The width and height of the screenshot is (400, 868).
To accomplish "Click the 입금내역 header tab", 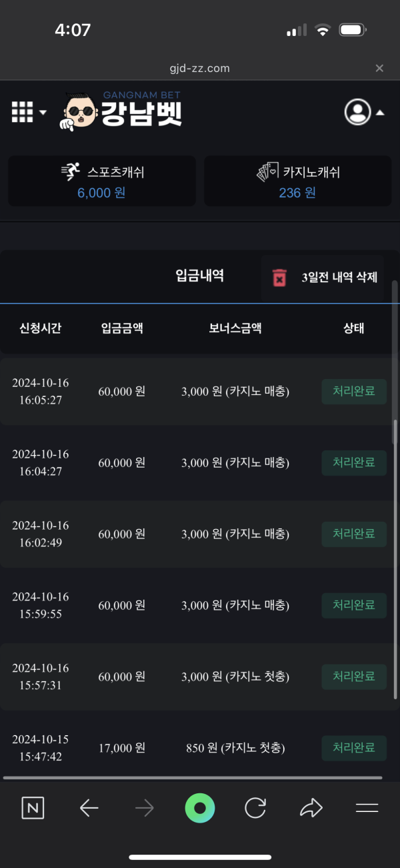I will (199, 276).
